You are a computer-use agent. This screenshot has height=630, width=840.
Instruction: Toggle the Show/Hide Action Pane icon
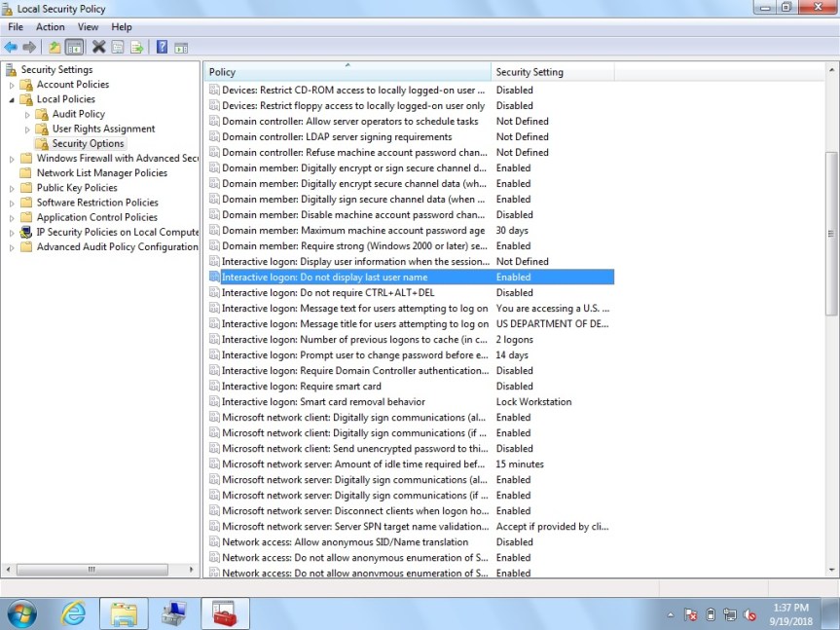(x=181, y=47)
